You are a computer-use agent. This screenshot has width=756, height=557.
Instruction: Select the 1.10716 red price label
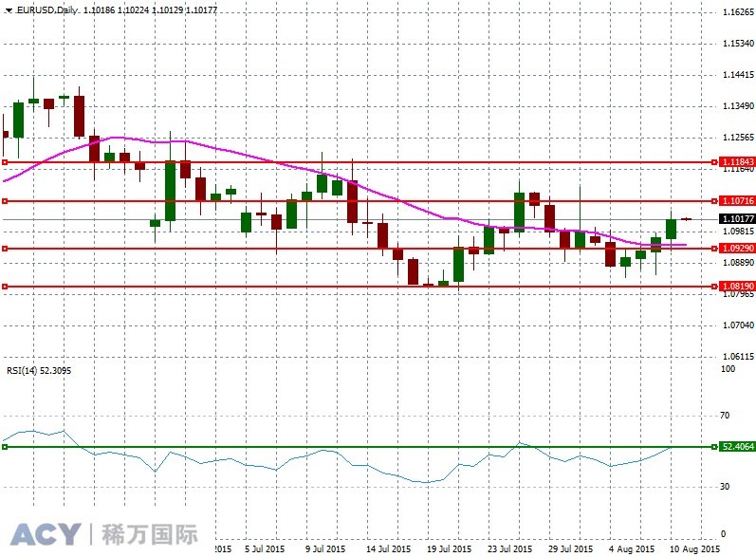click(x=737, y=200)
